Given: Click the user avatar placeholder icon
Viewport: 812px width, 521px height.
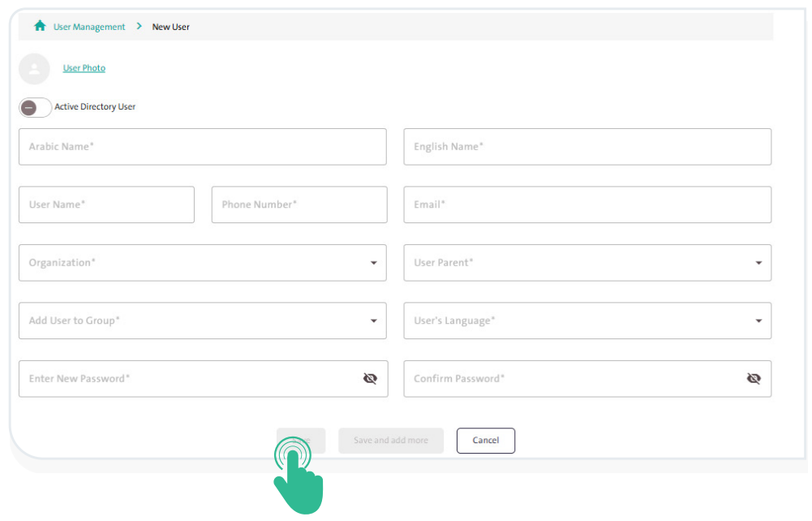Looking at the screenshot, I should pyautogui.click(x=34, y=69).
